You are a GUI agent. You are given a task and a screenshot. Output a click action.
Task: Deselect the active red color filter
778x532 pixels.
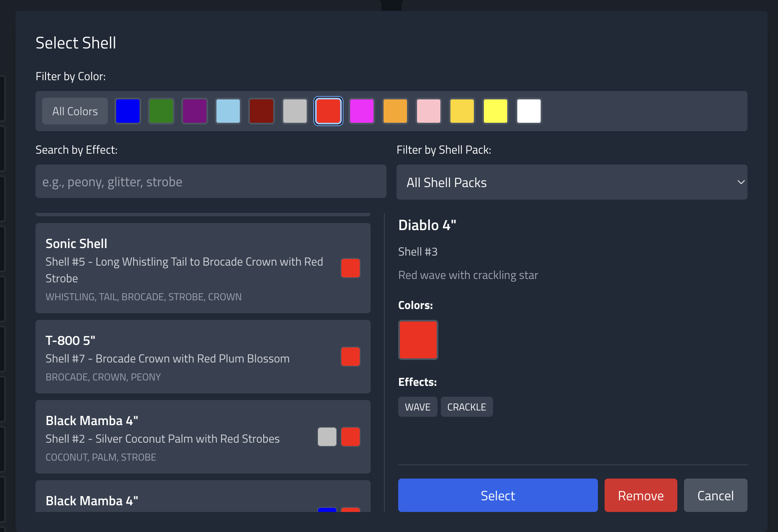click(328, 111)
